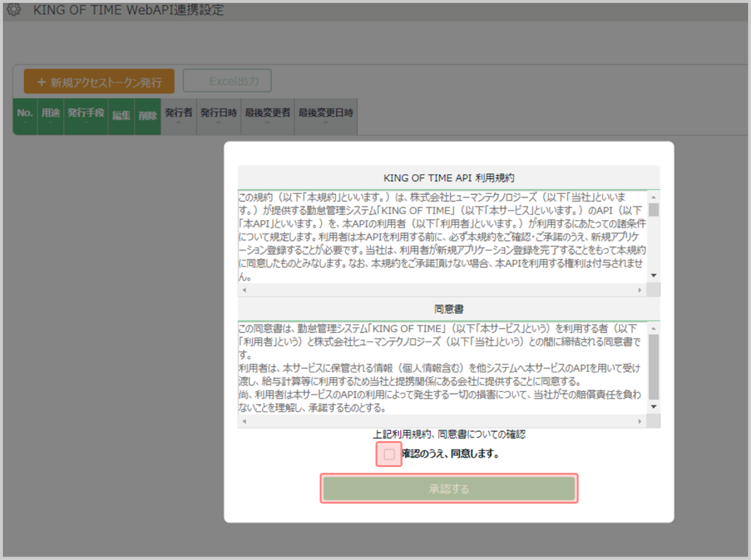Click the KING OF TIME API 利用規約 heading

coord(449,178)
